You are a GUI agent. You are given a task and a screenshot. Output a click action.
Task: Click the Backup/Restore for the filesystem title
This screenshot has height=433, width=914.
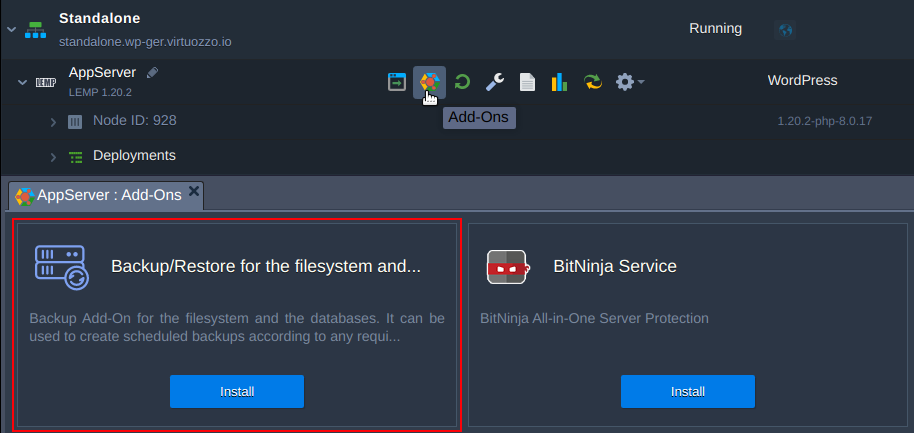[266, 266]
